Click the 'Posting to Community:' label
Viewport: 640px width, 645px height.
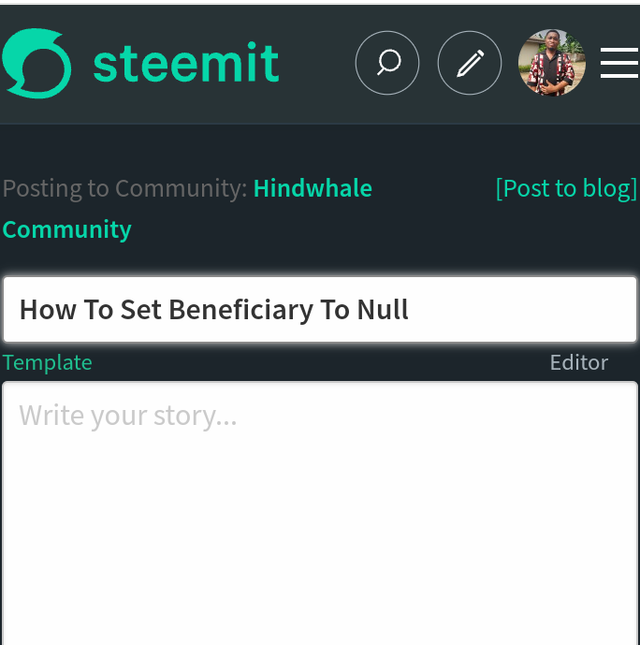coord(124,188)
